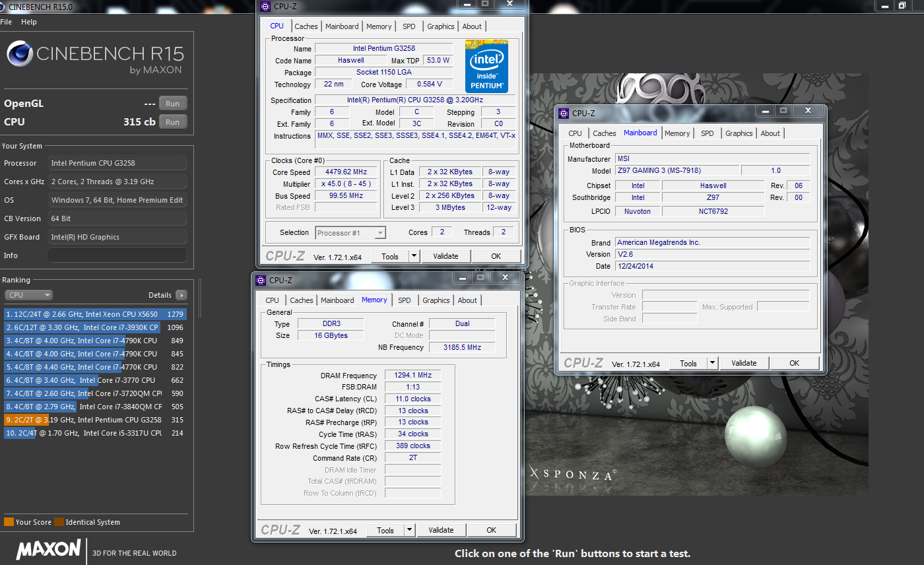Select ranking row 10 Core i5-3317U
The width and height of the screenshot is (924, 565).
[x=96, y=433]
